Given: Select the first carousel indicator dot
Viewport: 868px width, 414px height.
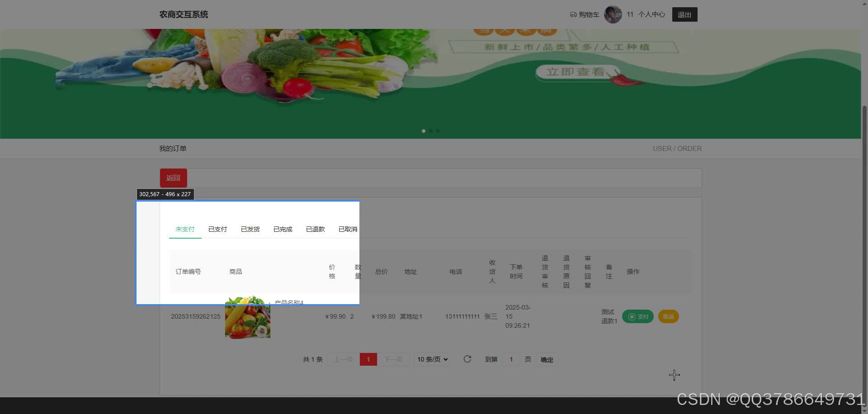Looking at the screenshot, I should [423, 131].
